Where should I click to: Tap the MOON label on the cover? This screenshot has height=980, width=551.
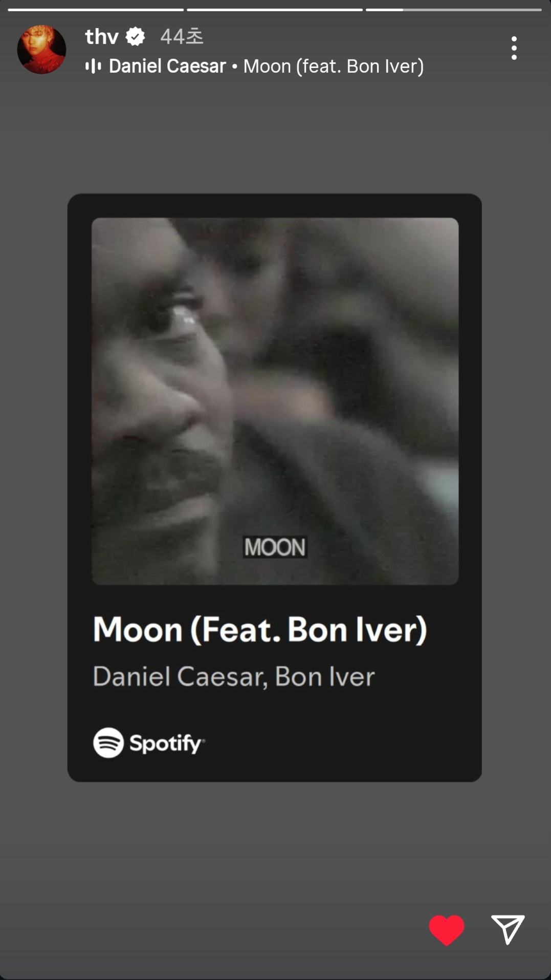[275, 547]
